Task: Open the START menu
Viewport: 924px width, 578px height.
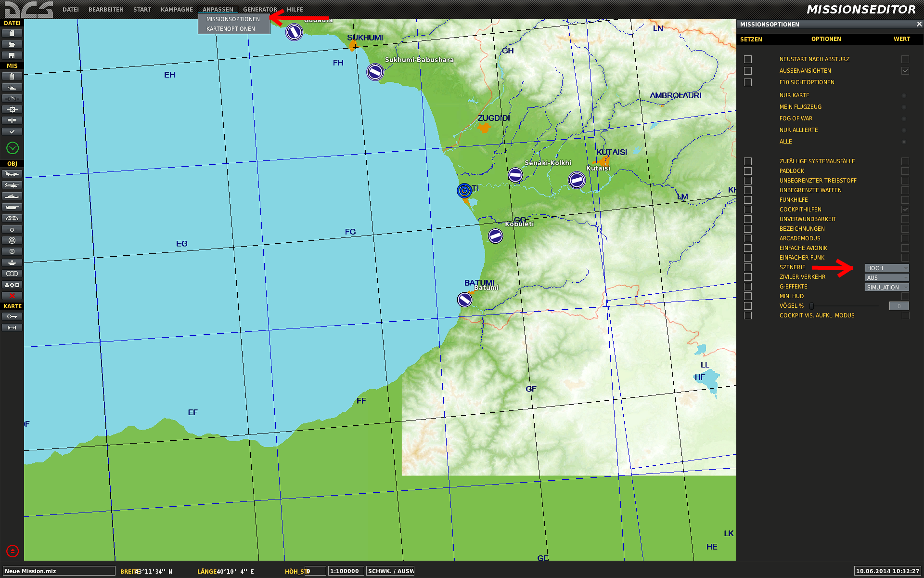Action: 142,10
